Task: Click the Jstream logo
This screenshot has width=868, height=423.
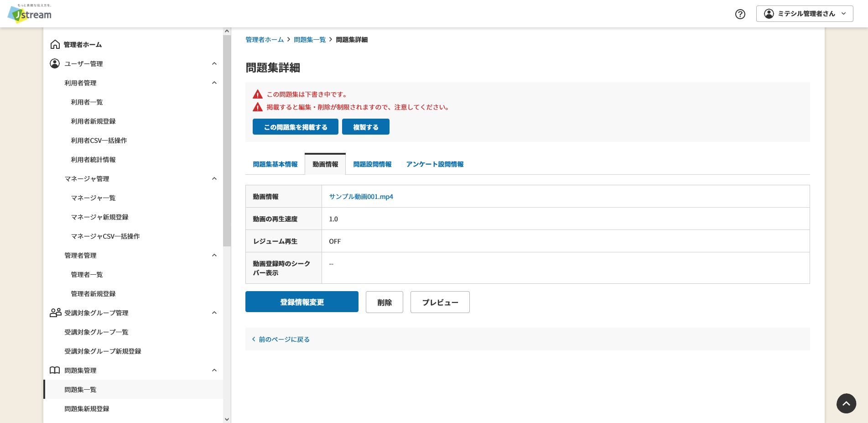Action: tap(30, 13)
